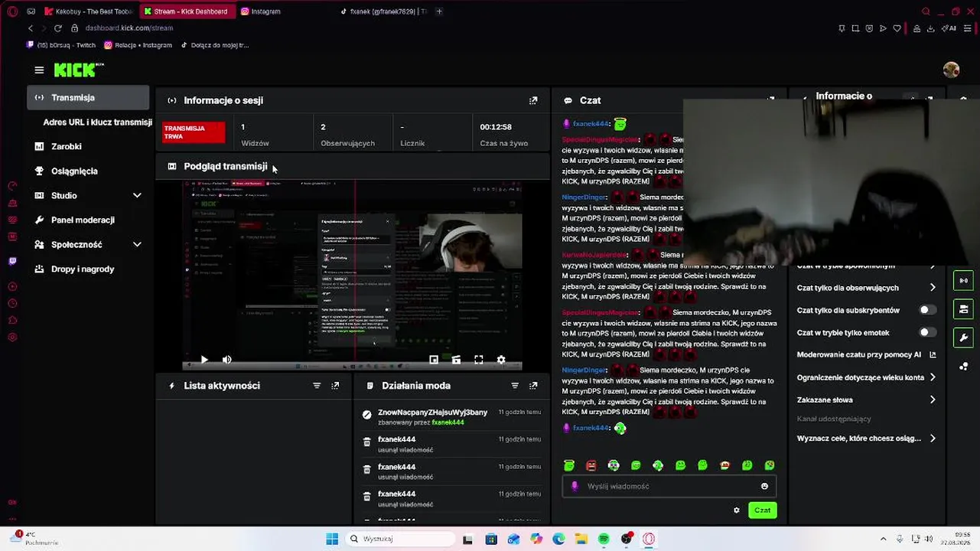The height and width of the screenshot is (551, 980).
Task: Open chat settings gear near Czat button
Action: [737, 510]
